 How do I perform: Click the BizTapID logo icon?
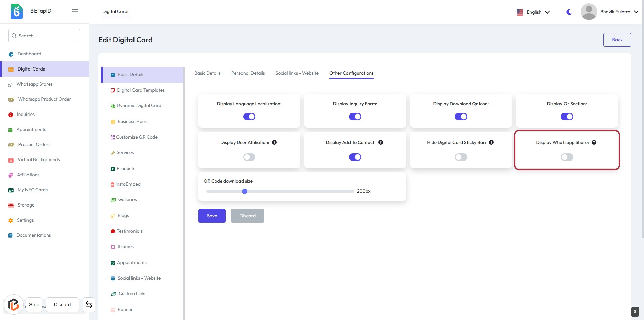[x=16, y=12]
